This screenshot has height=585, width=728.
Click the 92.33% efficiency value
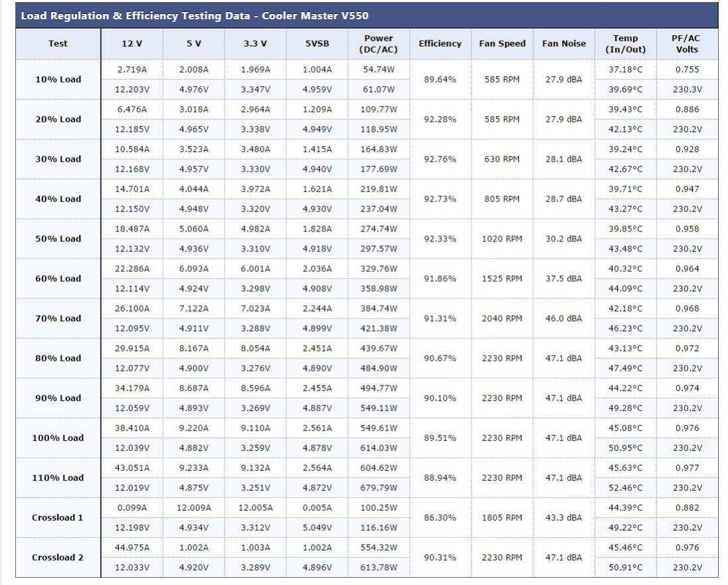[x=440, y=239]
